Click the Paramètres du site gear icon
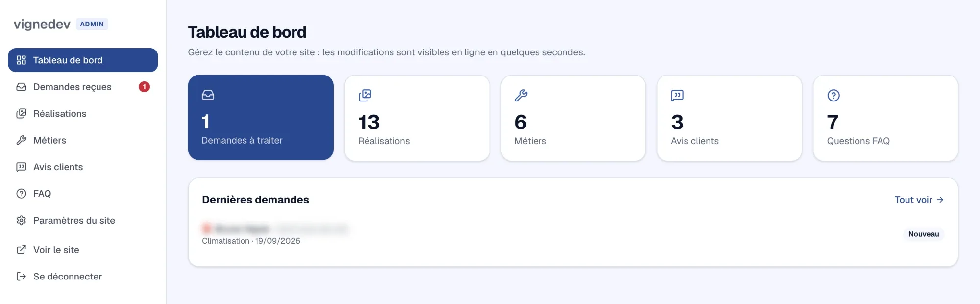Screen dimensions: 980x304 21,221
